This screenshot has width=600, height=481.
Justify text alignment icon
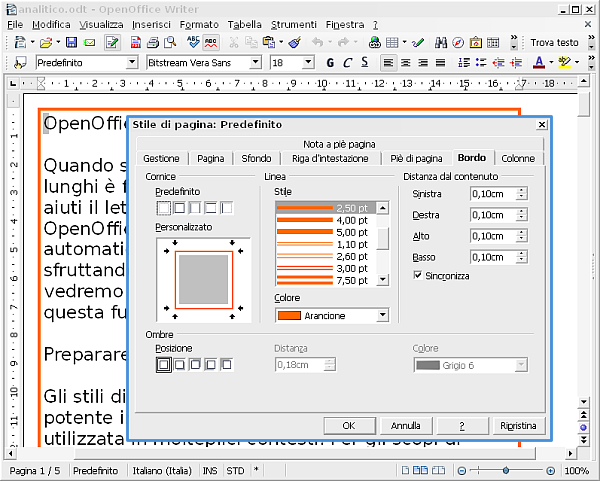(x=440, y=62)
